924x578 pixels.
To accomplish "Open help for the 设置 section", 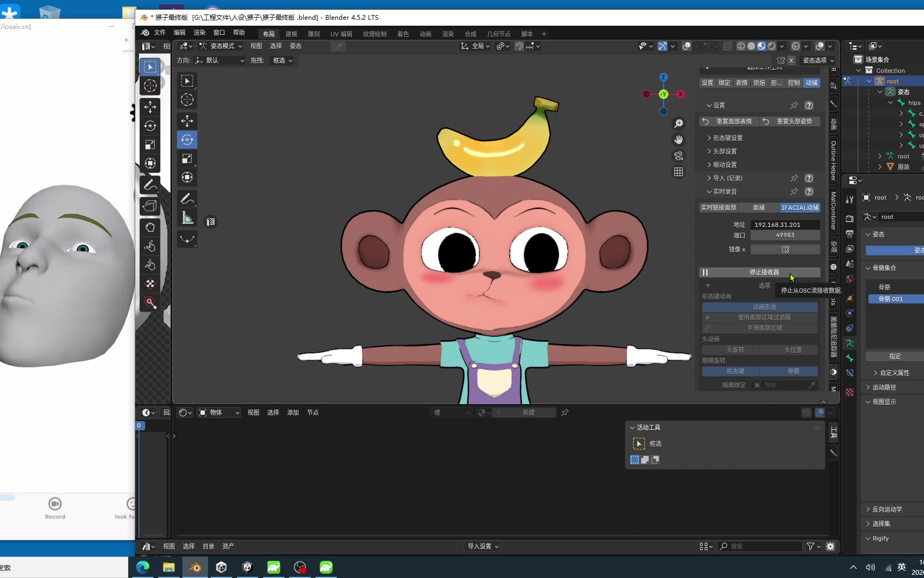I will pos(809,105).
